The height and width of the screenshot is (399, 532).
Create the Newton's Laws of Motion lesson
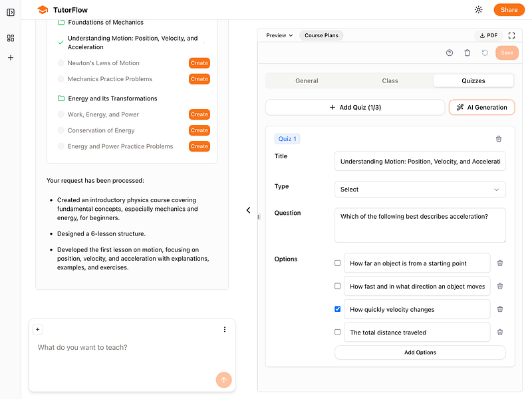[x=199, y=63]
